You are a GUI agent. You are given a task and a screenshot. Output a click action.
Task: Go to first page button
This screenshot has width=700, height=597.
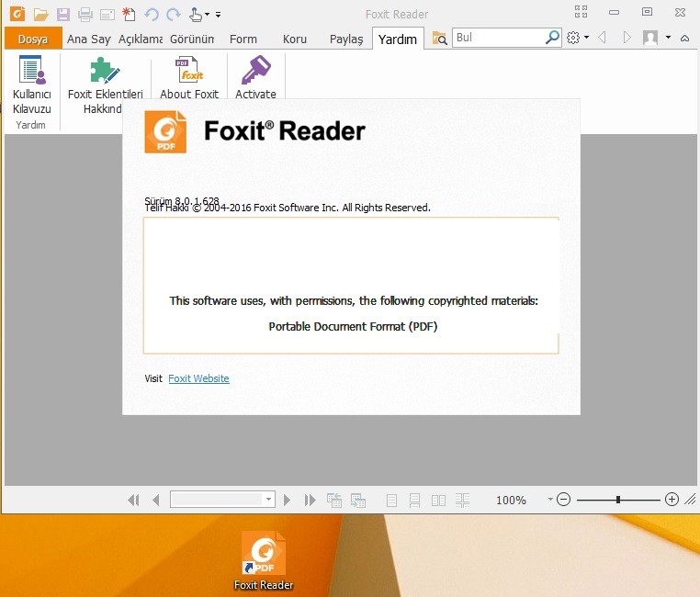133,500
